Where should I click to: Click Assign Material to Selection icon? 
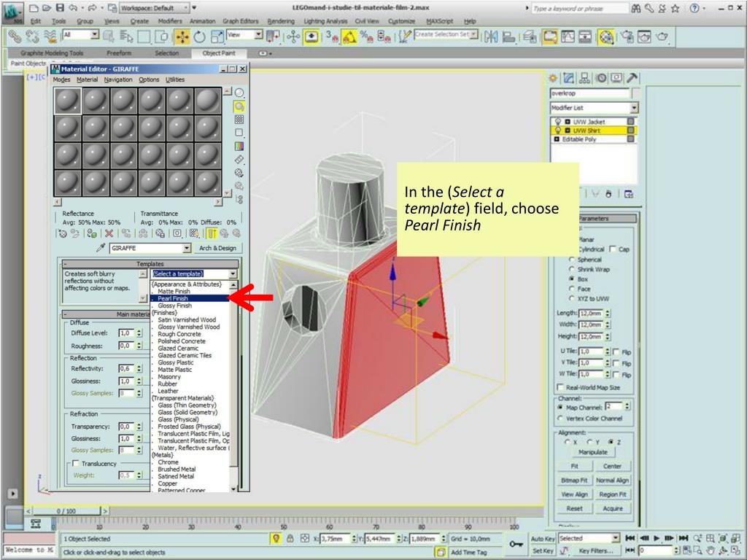pyautogui.click(x=93, y=233)
